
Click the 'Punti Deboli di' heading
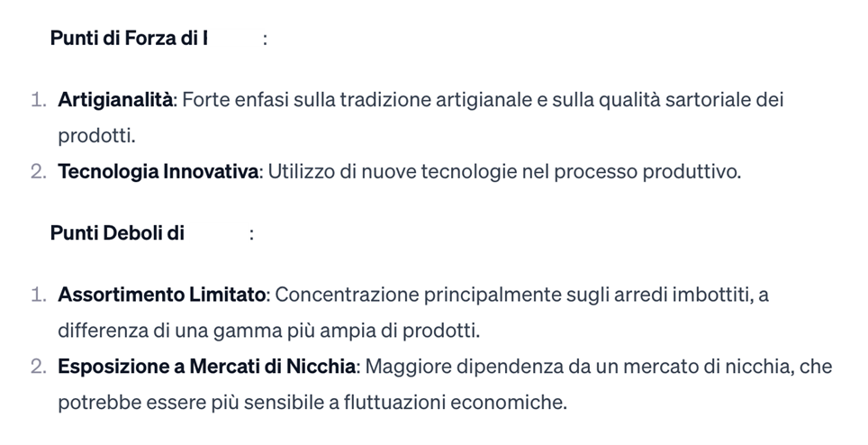click(117, 233)
